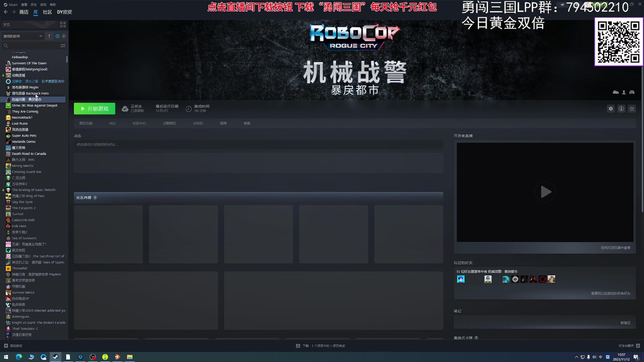
Task: Click the Steam icon in taskbar
Action: [56, 357]
